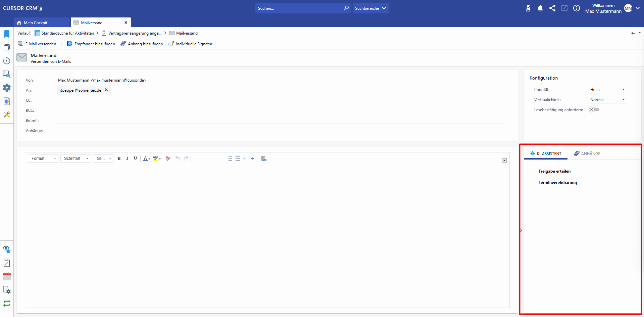Click E-Mail versenden button
644x317 pixels.
coord(37,44)
